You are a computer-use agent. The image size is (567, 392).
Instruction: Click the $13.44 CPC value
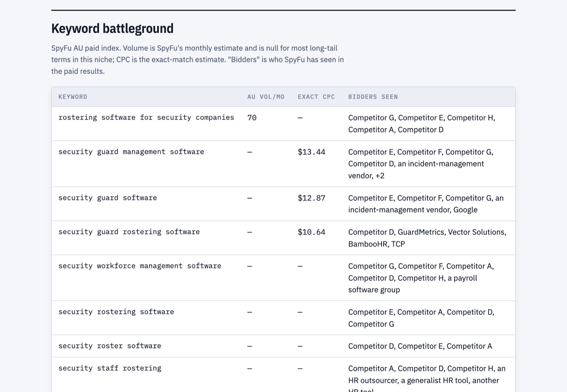pos(311,152)
